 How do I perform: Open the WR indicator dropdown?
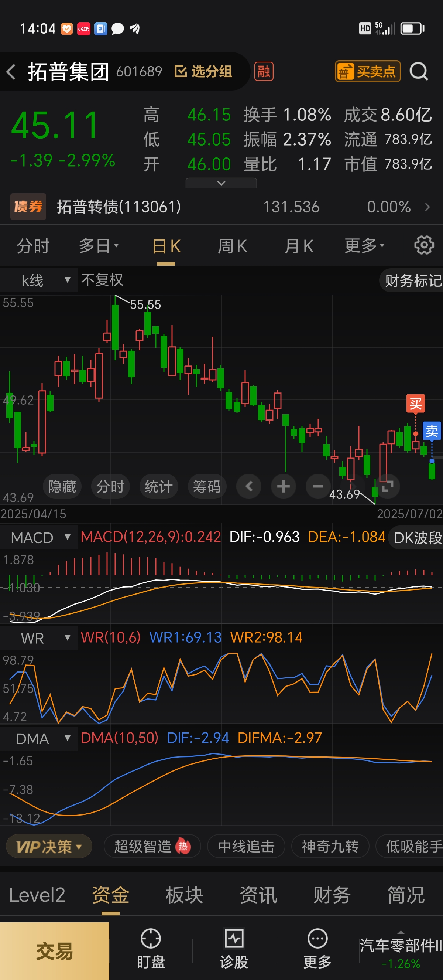pos(39,638)
